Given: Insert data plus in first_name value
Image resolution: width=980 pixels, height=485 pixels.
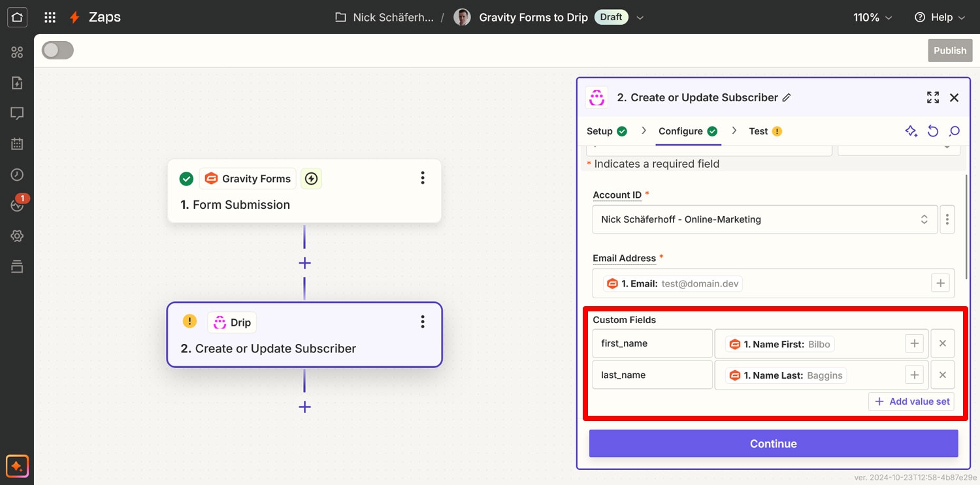Looking at the screenshot, I should (x=914, y=343).
